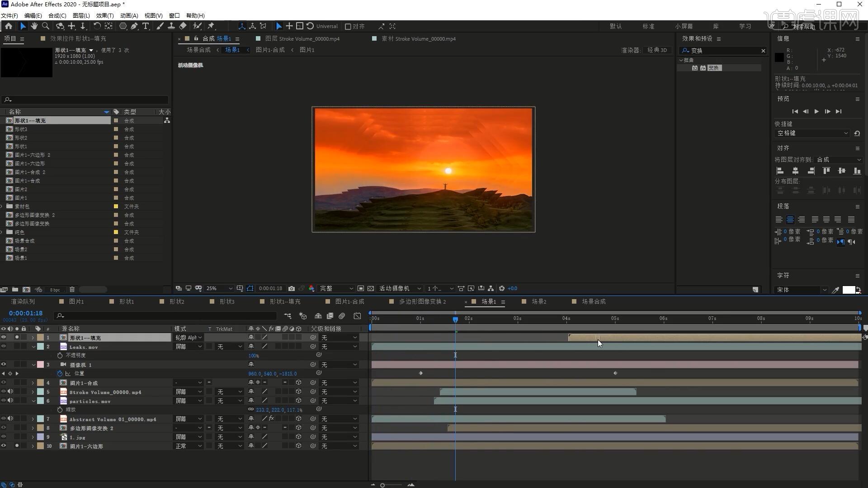Switch to the 场景2 timeline tab
This screenshot has width=868, height=488.
pyautogui.click(x=538, y=301)
